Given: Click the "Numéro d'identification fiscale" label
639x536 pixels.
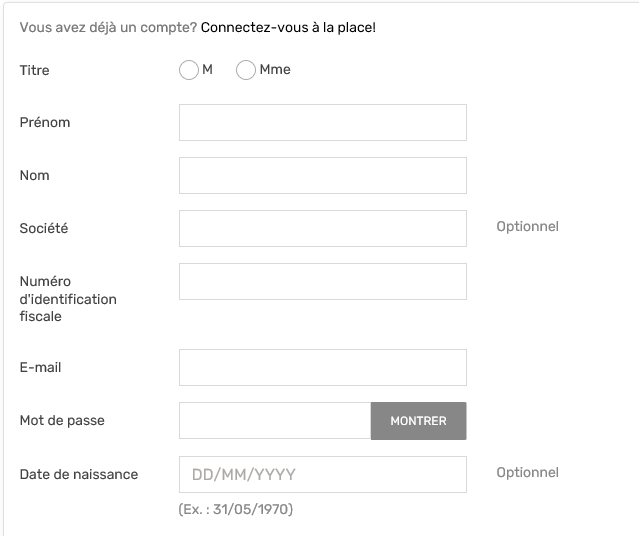Looking at the screenshot, I should click(68, 299).
